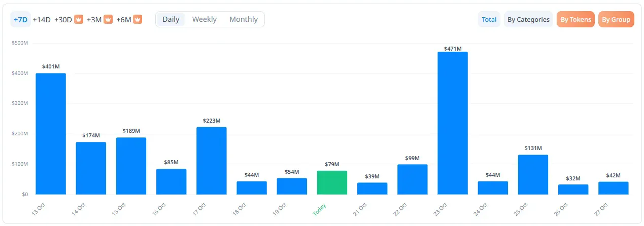Viewport: 644px width, 226px height.
Task: Click the By Group premium button
Action: [x=616, y=19]
